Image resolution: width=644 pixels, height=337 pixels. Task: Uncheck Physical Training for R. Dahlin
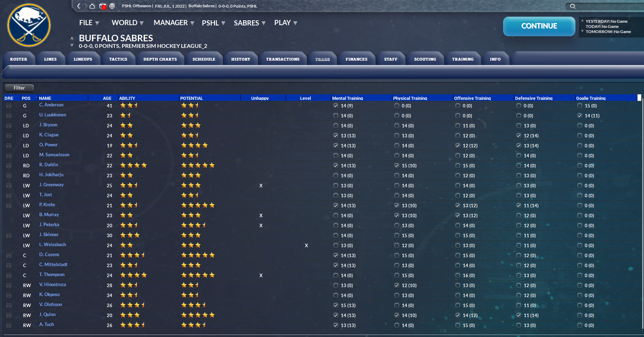pos(397,166)
